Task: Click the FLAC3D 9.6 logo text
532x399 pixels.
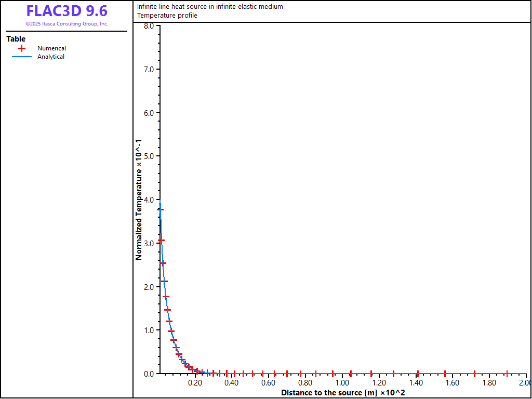Action: click(66, 11)
